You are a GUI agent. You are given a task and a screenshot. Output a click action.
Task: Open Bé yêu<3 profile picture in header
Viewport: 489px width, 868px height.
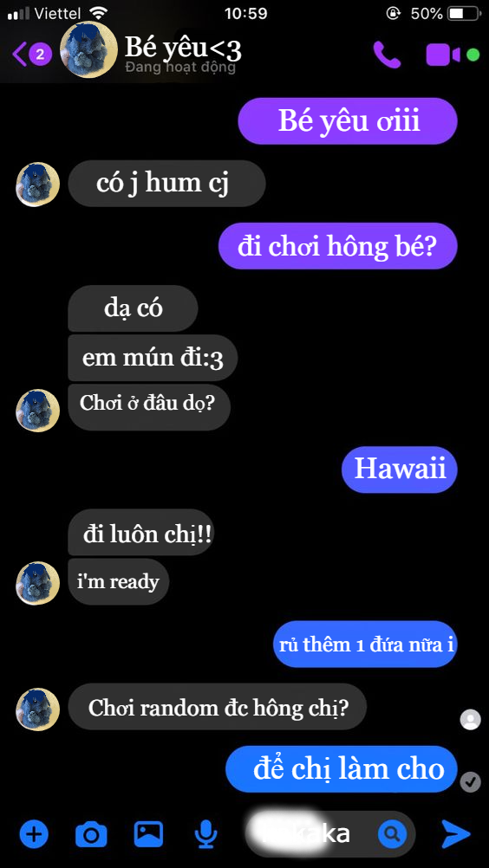coord(88,49)
